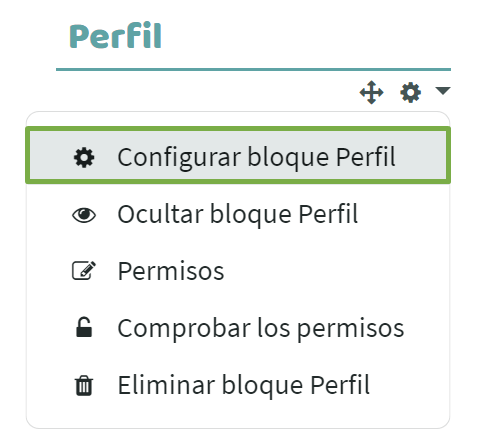Select Configurar bloque Perfil menu entry
The width and height of the screenshot is (477, 441).
coord(238,155)
